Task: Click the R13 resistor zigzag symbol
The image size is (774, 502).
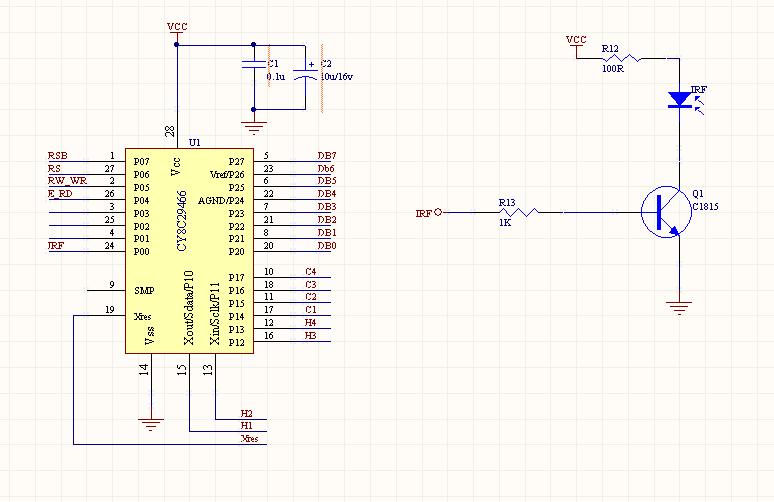Action: (519, 212)
